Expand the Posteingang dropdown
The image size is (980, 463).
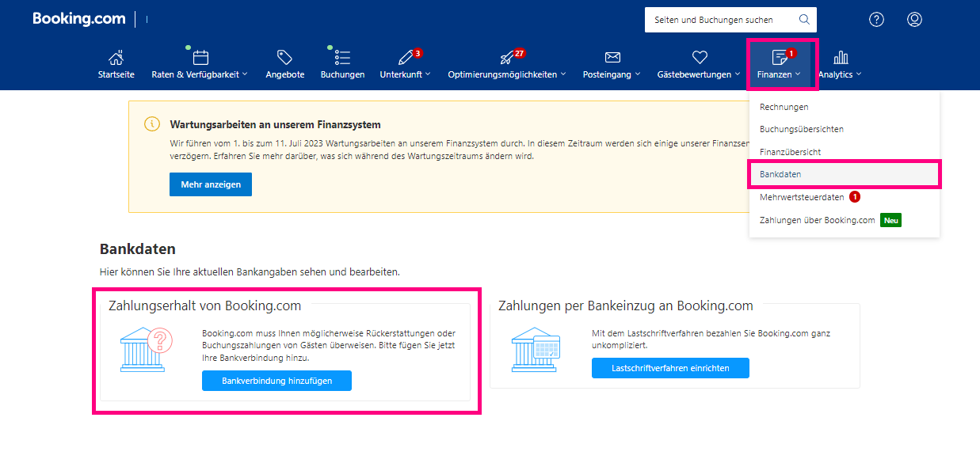pyautogui.click(x=612, y=74)
